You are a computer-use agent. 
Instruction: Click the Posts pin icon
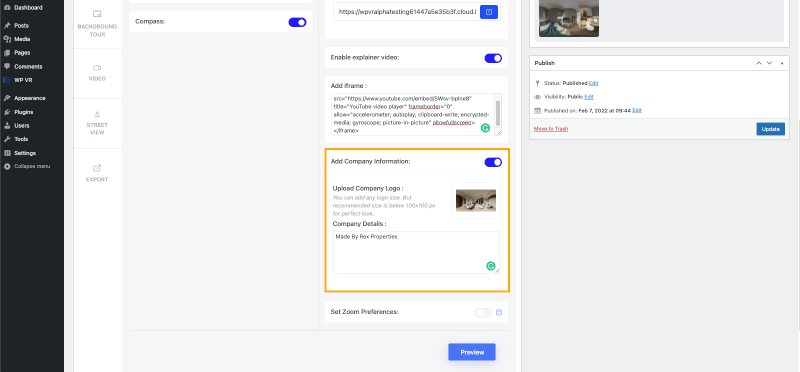(7, 26)
